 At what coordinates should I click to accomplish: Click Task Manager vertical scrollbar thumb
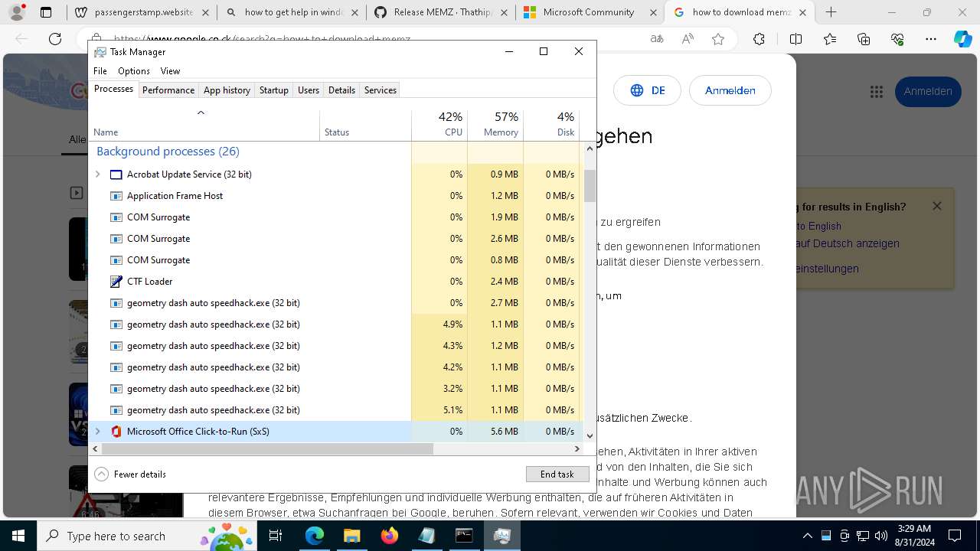[x=590, y=186]
